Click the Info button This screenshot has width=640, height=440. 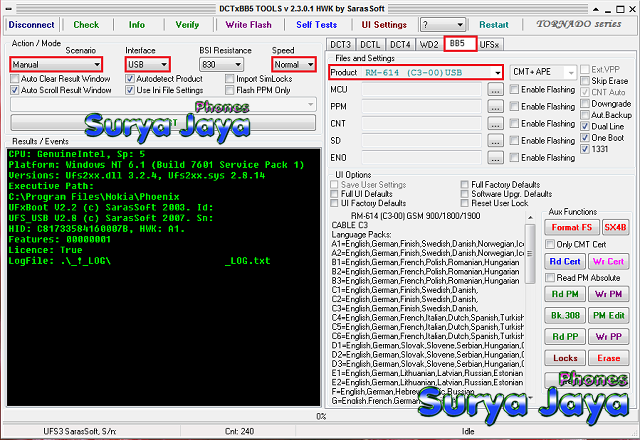pyautogui.click(x=137, y=25)
